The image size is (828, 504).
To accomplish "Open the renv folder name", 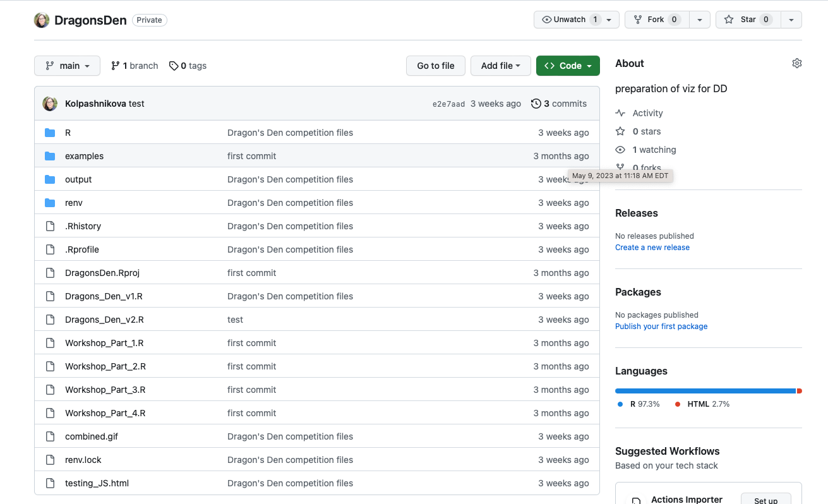I will tap(74, 203).
